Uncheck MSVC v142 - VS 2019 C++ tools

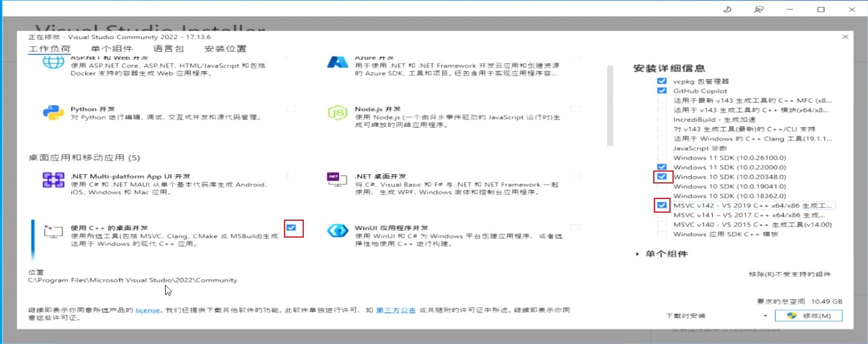pyautogui.click(x=661, y=205)
